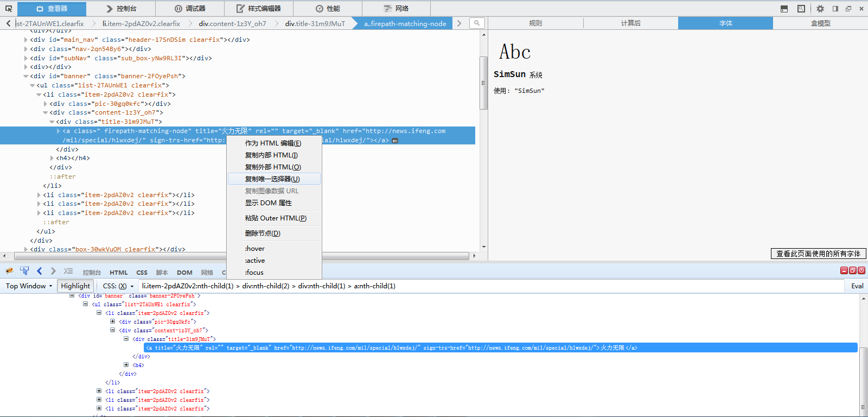
Task: Collapse the banner div node
Action: [x=25, y=77]
